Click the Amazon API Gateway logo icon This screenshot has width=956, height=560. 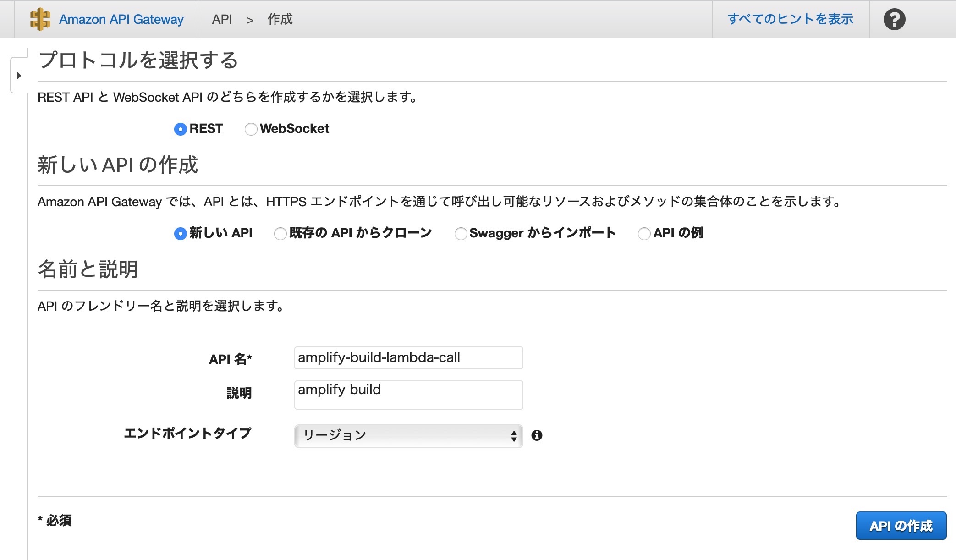(x=40, y=19)
